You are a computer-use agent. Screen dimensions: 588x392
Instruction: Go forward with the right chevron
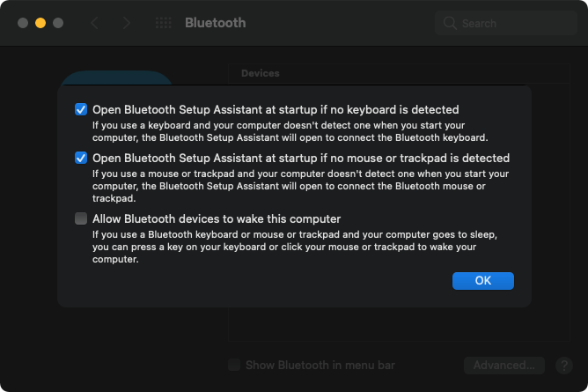tap(127, 23)
